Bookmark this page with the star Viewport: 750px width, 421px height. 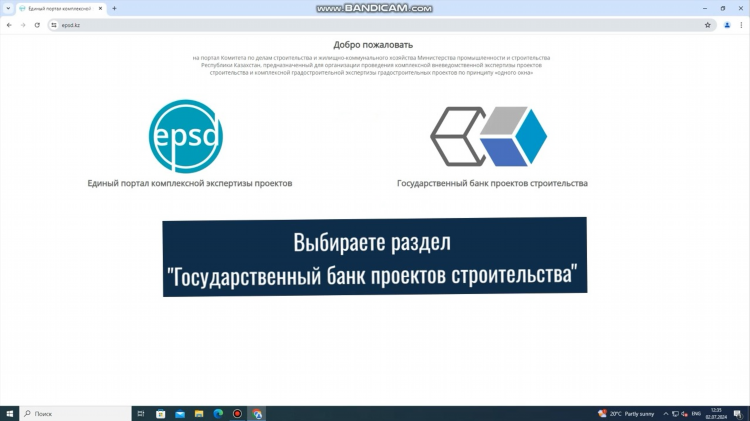pyautogui.click(x=707, y=25)
